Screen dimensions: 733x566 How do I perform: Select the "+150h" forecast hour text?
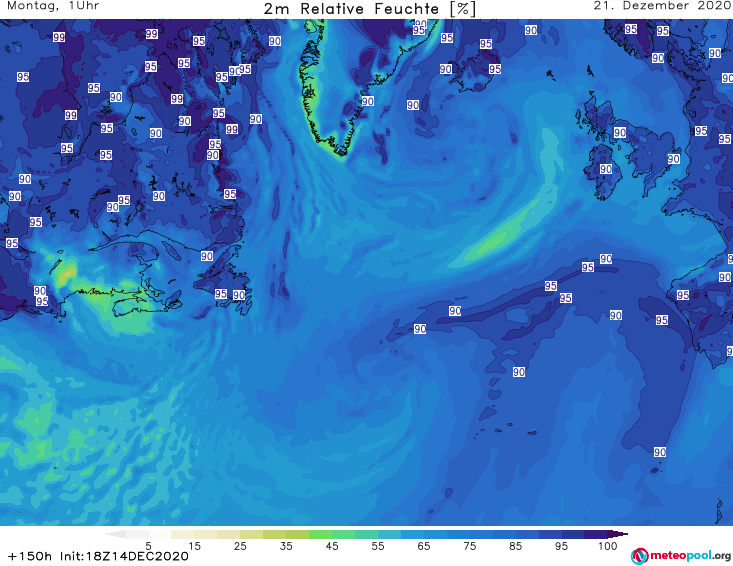click(x=30, y=556)
